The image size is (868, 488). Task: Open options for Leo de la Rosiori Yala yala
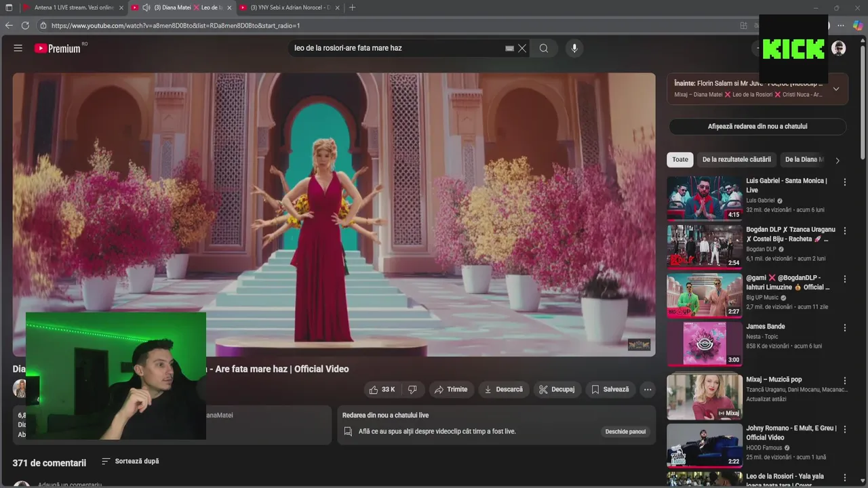coord(845,478)
